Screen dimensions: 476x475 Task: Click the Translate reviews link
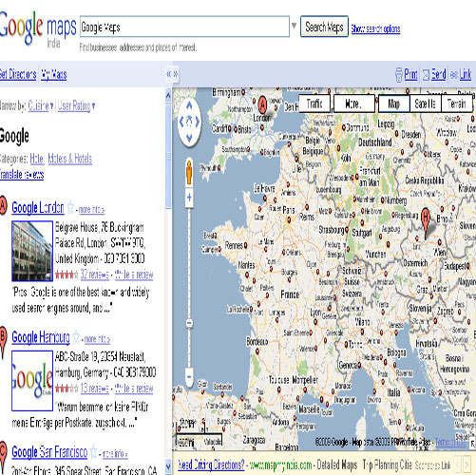(22, 175)
